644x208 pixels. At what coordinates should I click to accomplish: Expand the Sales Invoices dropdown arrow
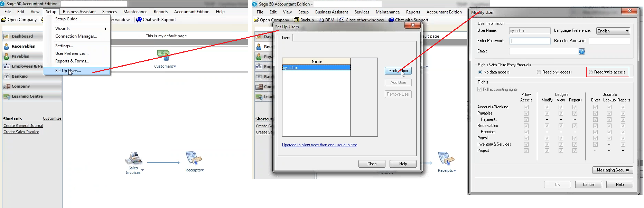[143, 170]
